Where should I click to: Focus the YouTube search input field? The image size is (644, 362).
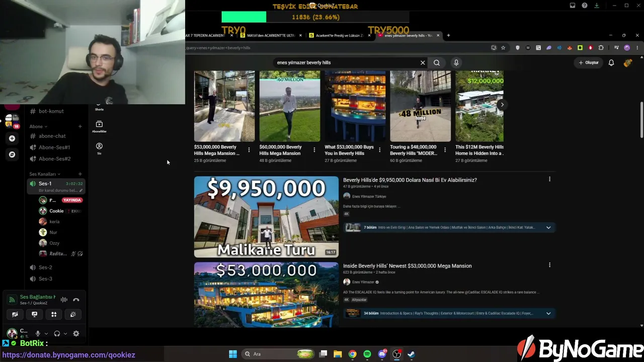347,63
